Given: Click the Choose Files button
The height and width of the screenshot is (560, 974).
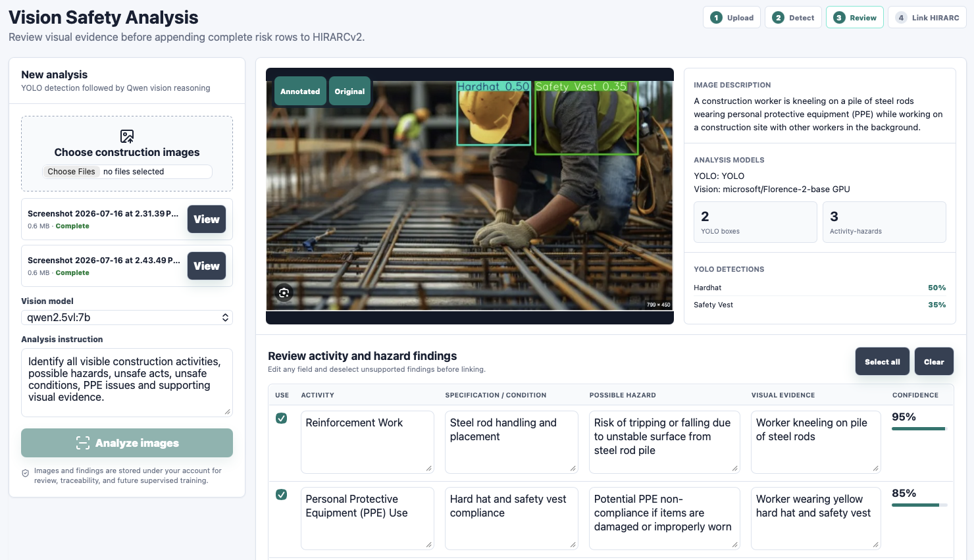Looking at the screenshot, I should coord(71,172).
